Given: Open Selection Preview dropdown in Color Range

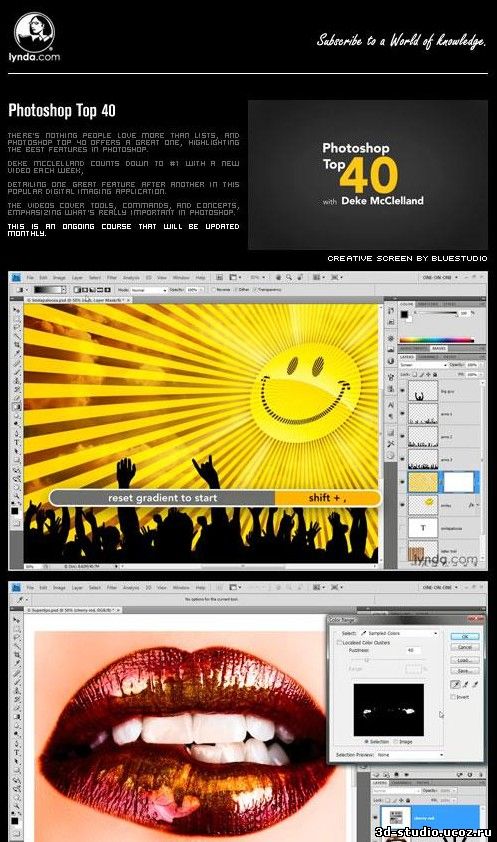Looking at the screenshot, I should coord(411,754).
